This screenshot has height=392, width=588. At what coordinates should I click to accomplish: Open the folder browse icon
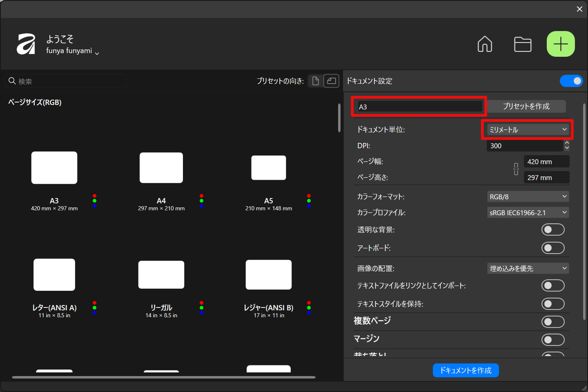pos(522,44)
